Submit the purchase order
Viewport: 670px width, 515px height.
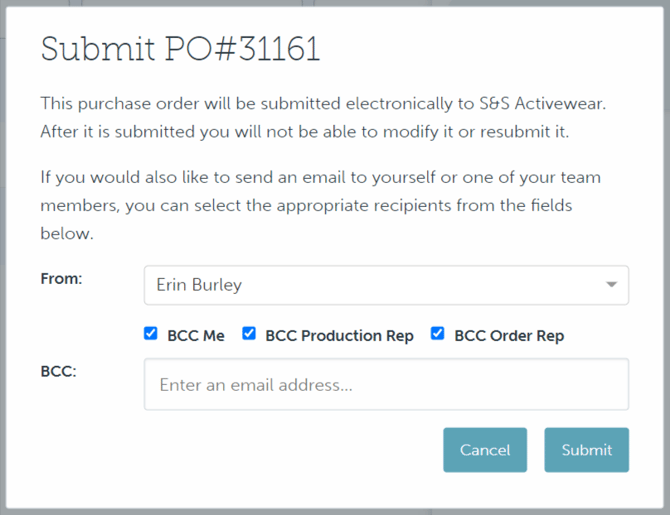pyautogui.click(x=586, y=450)
